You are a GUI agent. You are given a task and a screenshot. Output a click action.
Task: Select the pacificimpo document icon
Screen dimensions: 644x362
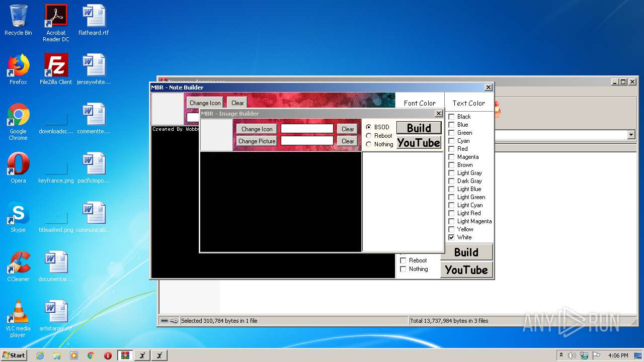pos(94,168)
